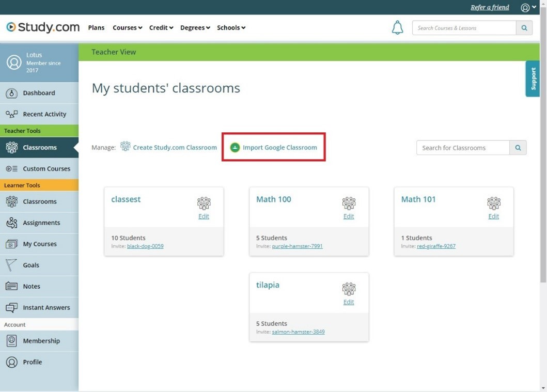Click the Study.com logo
547x392 pixels.
coord(43,27)
